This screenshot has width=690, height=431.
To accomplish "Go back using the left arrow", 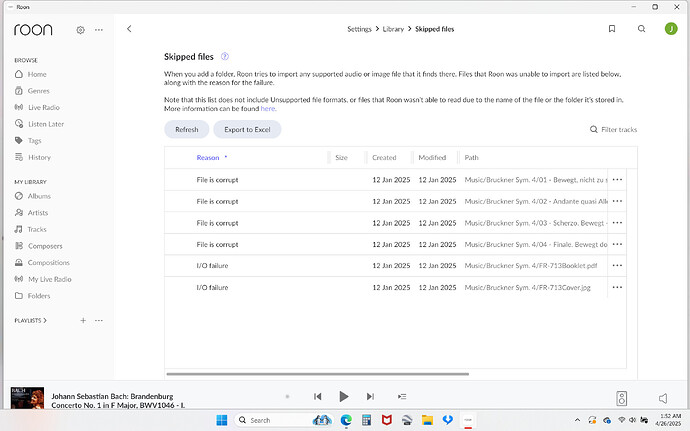I will click(x=129, y=29).
